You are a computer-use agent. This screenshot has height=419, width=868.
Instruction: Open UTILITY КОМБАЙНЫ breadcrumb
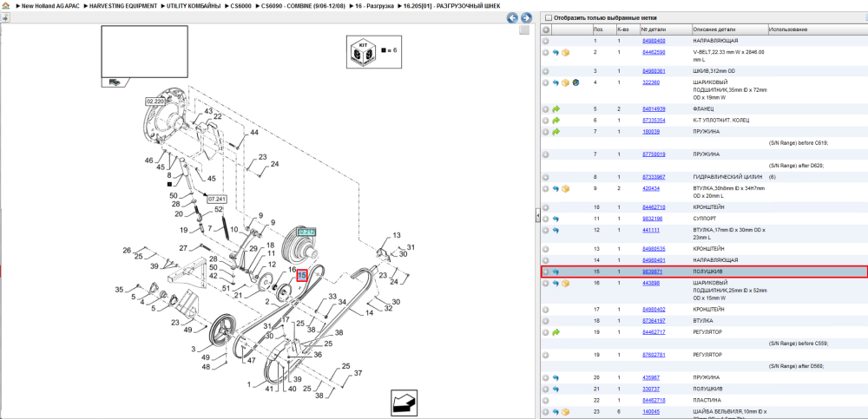(194, 6)
